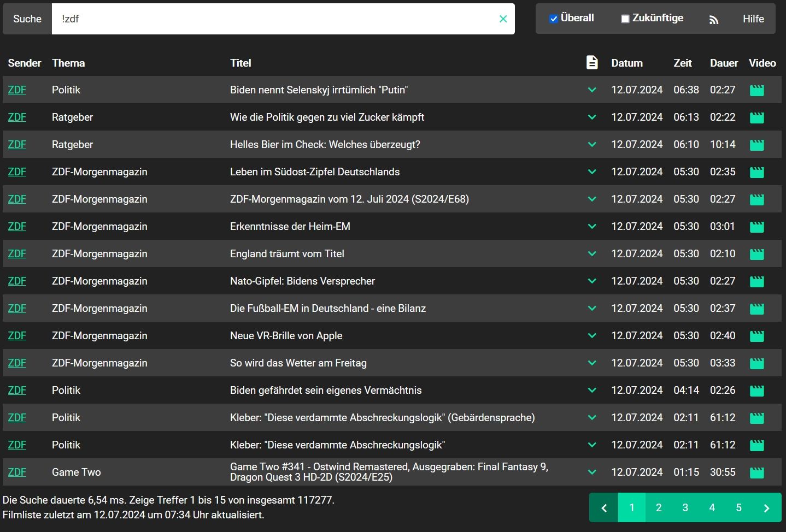The height and width of the screenshot is (532, 786).
Task: Click into the search input containing !zdf
Action: 283,19
